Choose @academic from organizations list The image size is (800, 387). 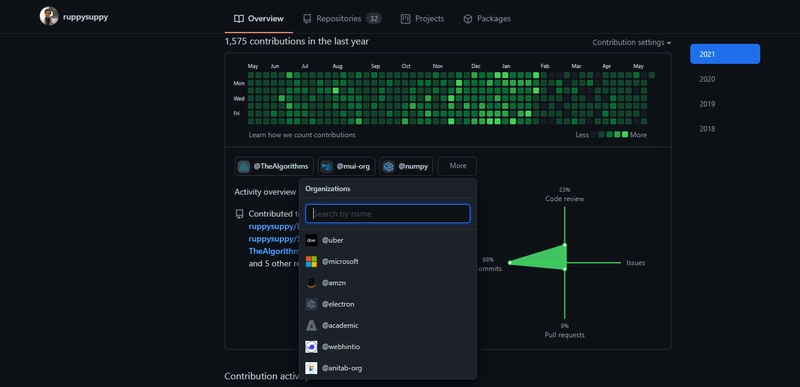click(x=388, y=325)
